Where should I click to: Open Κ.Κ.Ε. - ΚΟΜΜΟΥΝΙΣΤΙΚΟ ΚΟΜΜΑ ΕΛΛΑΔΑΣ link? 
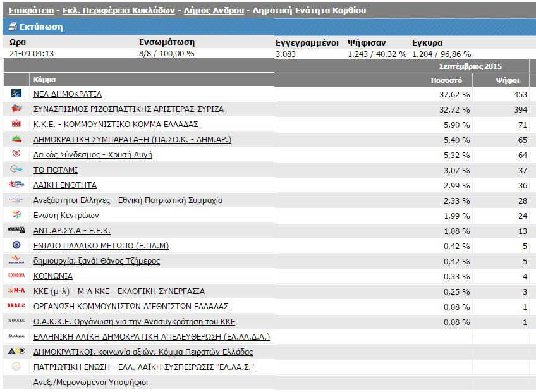click(116, 124)
